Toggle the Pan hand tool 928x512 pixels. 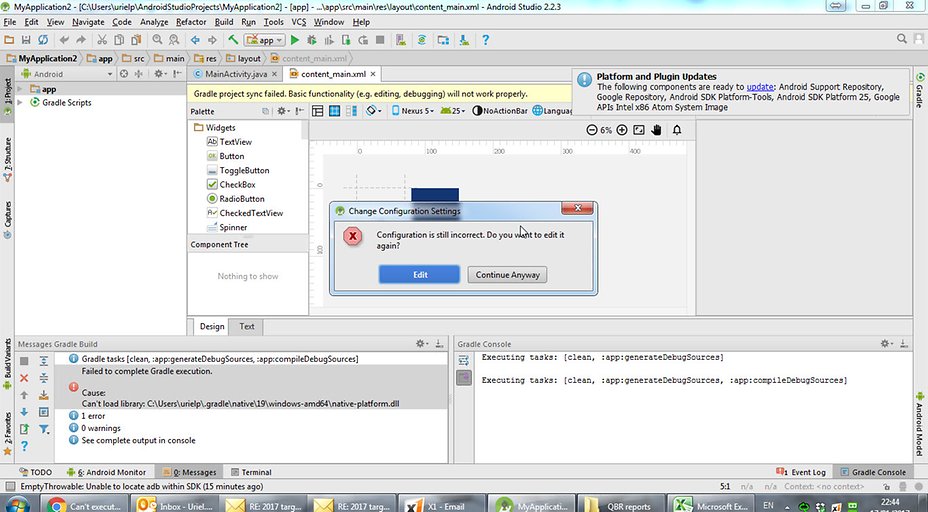point(656,130)
